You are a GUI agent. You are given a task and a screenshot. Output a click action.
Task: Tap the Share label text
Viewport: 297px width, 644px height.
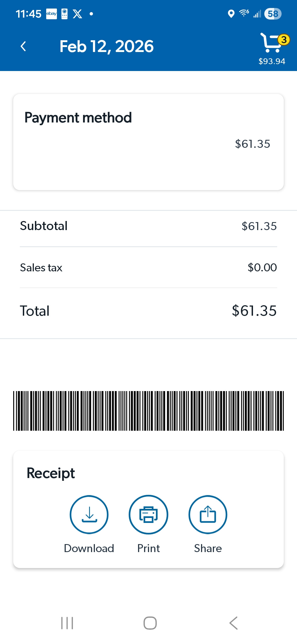point(208,549)
